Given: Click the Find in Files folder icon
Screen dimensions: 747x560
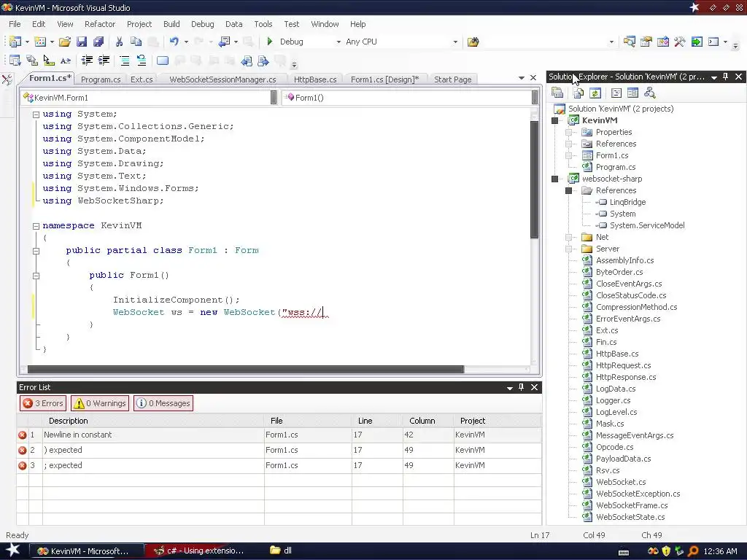Looking at the screenshot, I should pyautogui.click(x=473, y=42).
